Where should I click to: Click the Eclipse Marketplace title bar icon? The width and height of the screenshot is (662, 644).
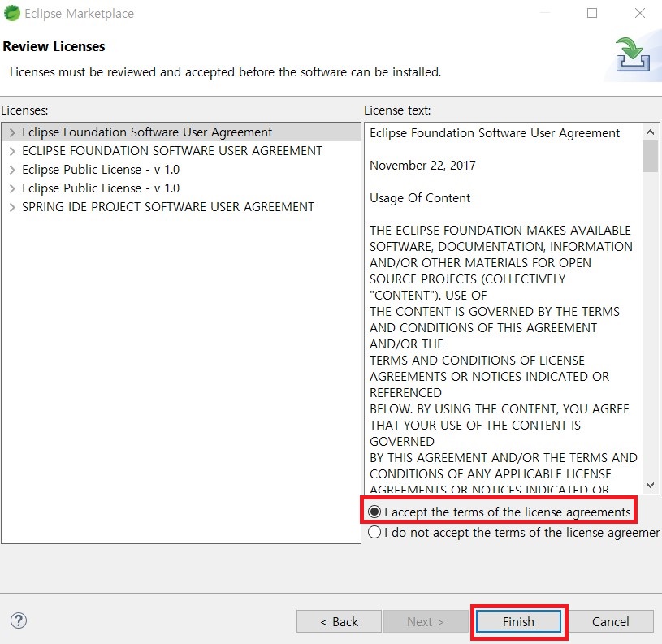click(12, 13)
